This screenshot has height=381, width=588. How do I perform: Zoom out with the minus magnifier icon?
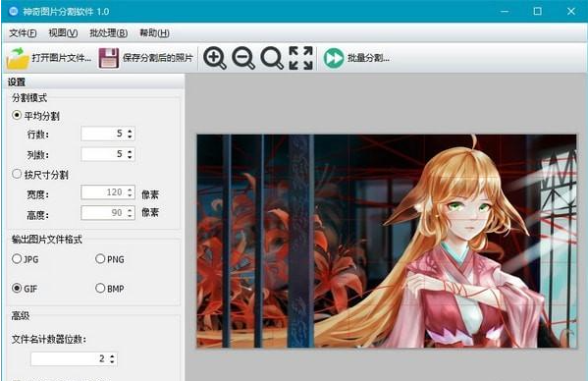pyautogui.click(x=243, y=58)
